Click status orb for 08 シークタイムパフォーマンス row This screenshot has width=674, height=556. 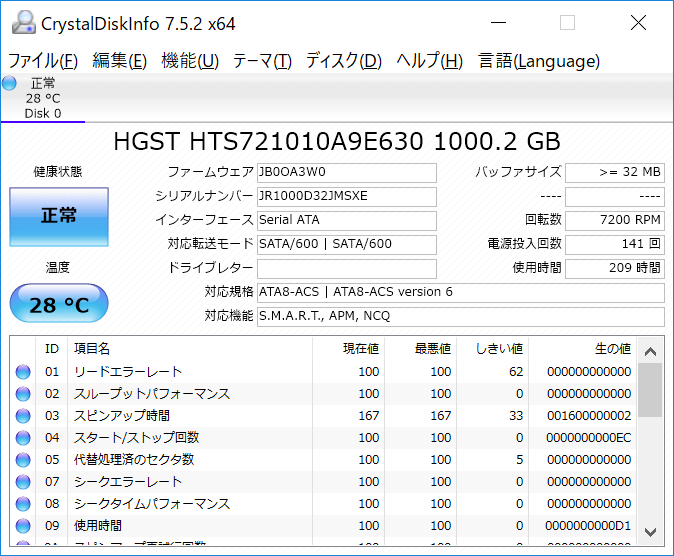point(23,504)
